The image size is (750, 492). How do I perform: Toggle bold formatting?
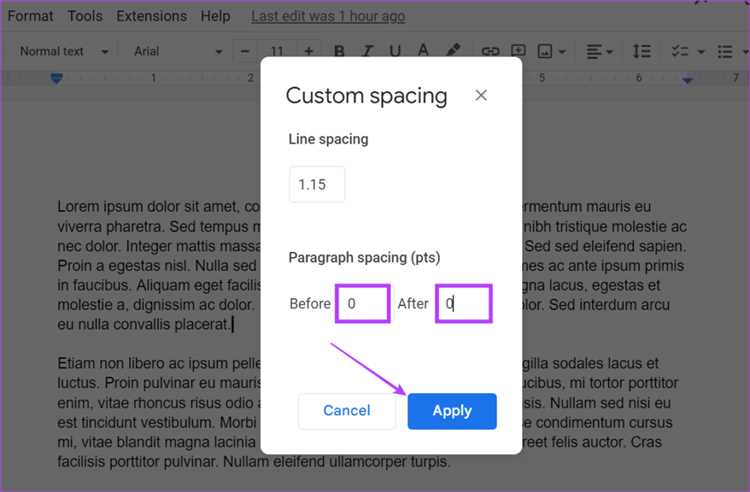pos(339,51)
